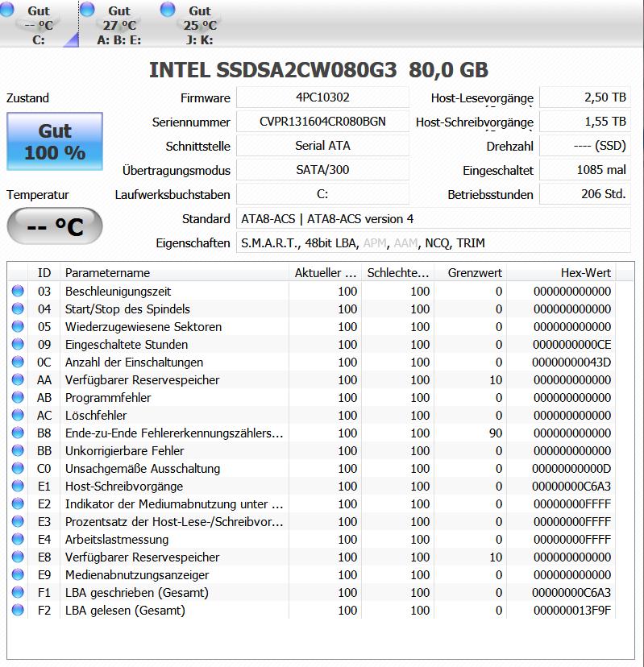Click status icon for B8 Ende-zu-Ende row
Image resolution: width=644 pixels, height=667 pixels.
coord(18,433)
